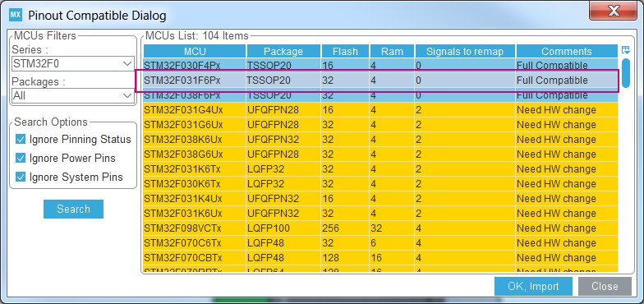Select the STM32F031G6Ux row
The width and height of the screenshot is (644, 304).
[x=381, y=125]
